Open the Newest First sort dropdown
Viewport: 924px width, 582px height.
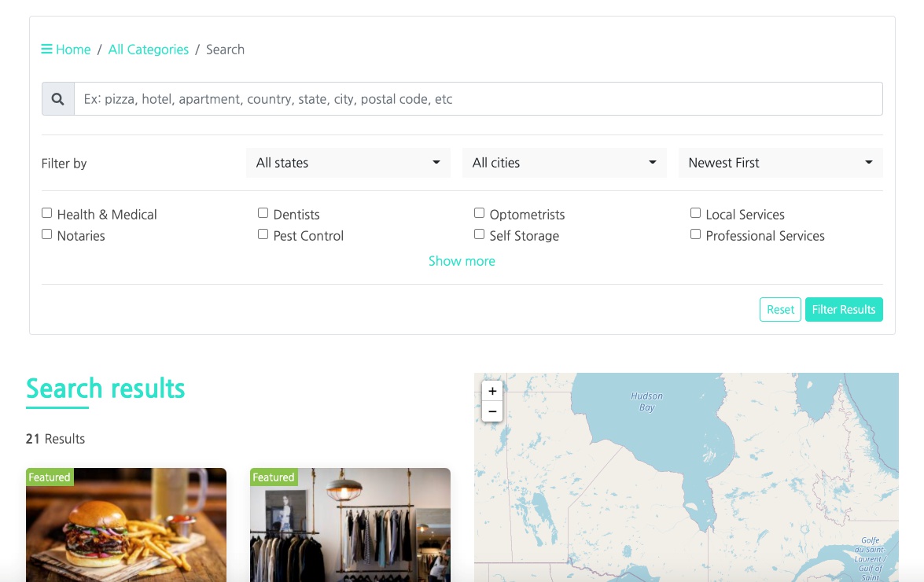780,163
